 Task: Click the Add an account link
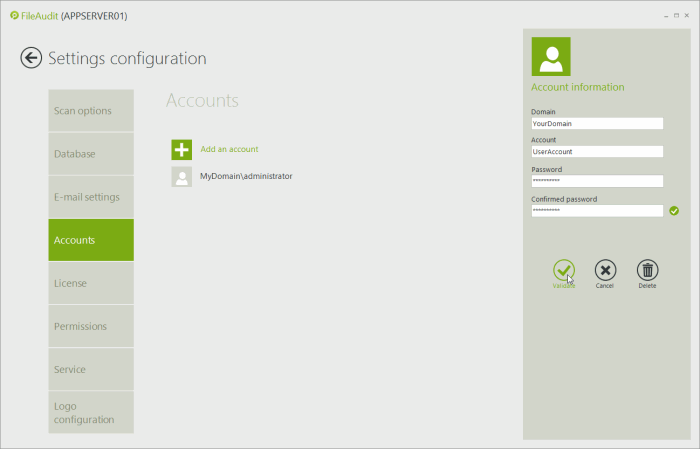[x=229, y=149]
